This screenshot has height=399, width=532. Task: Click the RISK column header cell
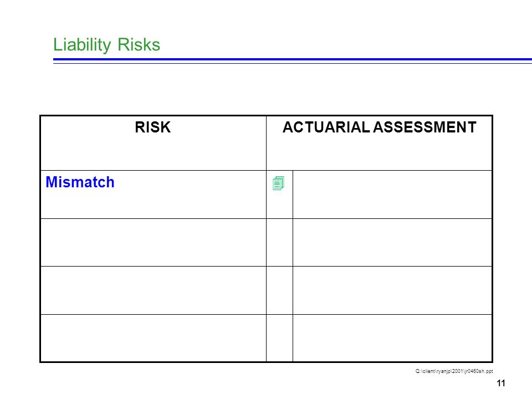tap(153, 143)
